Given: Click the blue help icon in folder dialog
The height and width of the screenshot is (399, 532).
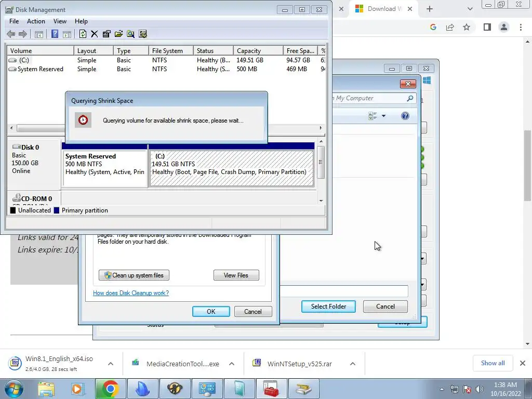Looking at the screenshot, I should point(405,116).
